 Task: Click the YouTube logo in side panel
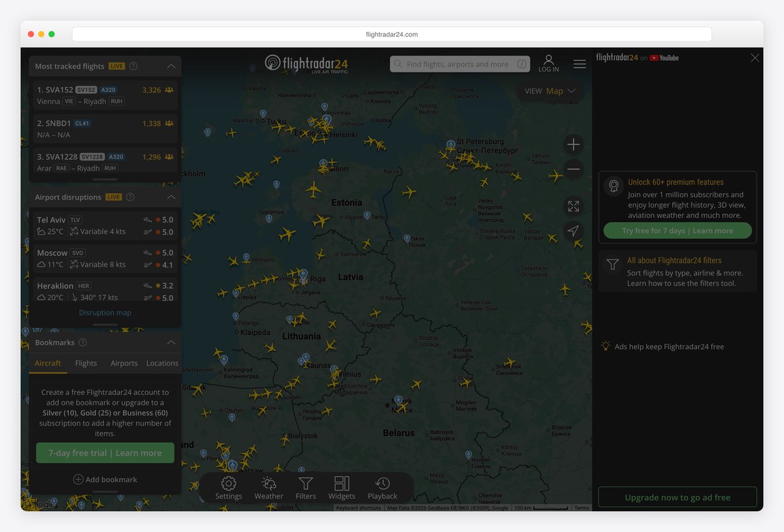pos(664,57)
